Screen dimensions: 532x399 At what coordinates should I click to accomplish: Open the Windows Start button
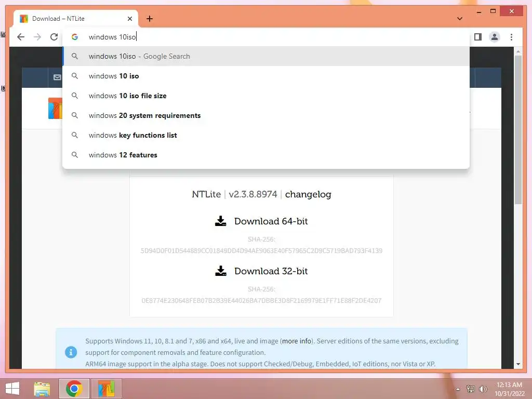click(12, 389)
